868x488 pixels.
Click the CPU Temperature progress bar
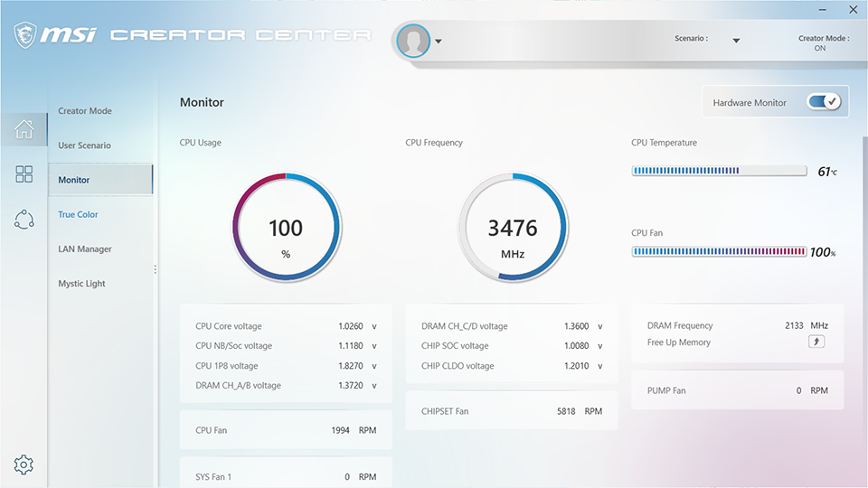719,171
